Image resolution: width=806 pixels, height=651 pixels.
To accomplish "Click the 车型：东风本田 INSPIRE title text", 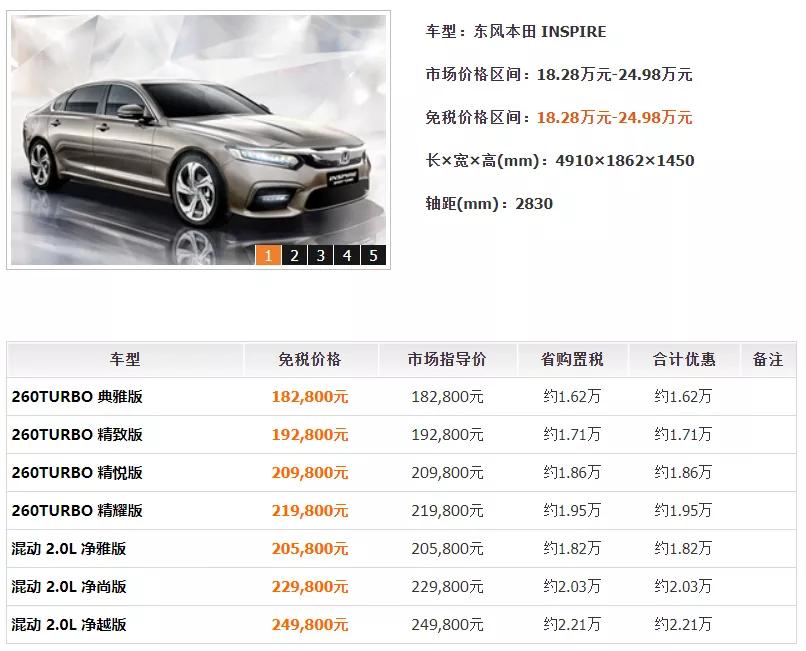I will point(516,32).
